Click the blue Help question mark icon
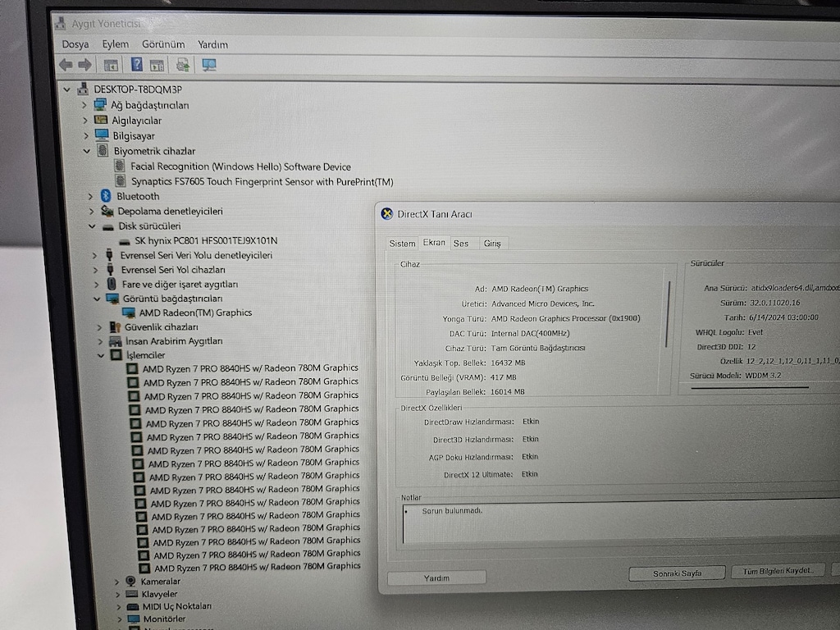Screen dimensions: 840x630 137,65
